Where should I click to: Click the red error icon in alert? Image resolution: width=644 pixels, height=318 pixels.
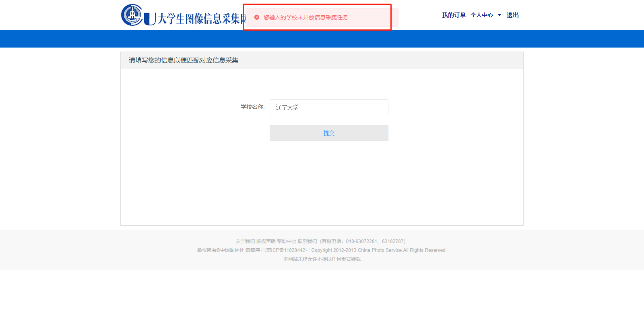(257, 17)
